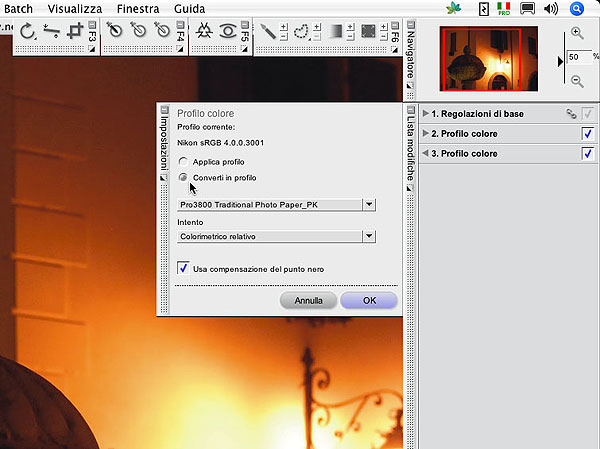This screenshot has height=449, width=600.
Task: Click the navigator zoom slider marker
Action: pos(560,61)
